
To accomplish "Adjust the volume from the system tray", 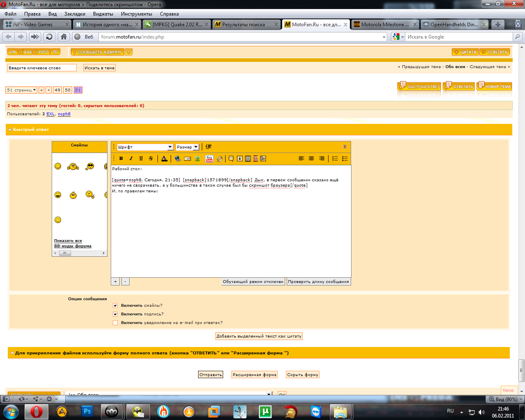I will [x=482, y=412].
